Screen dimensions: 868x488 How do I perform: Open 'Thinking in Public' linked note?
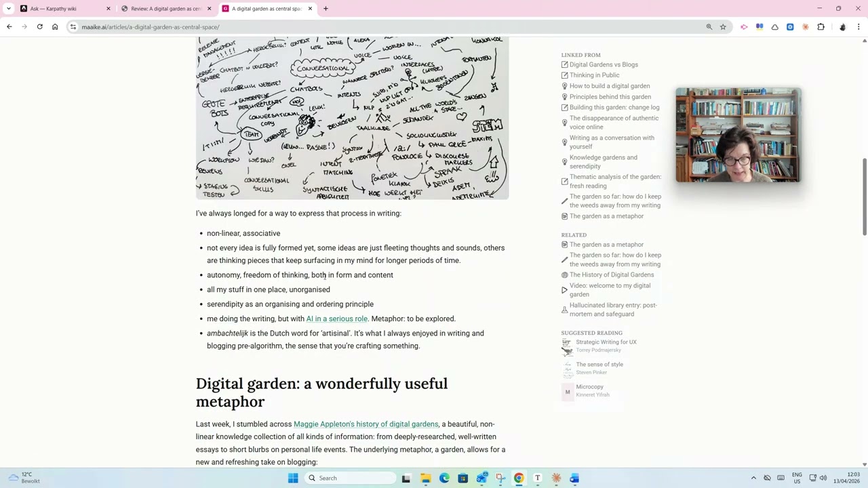[x=594, y=75]
